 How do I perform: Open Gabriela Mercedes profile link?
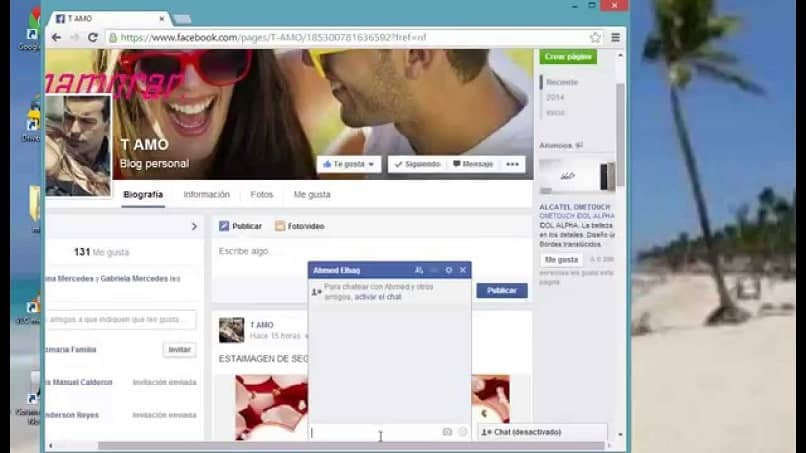[x=134, y=279]
